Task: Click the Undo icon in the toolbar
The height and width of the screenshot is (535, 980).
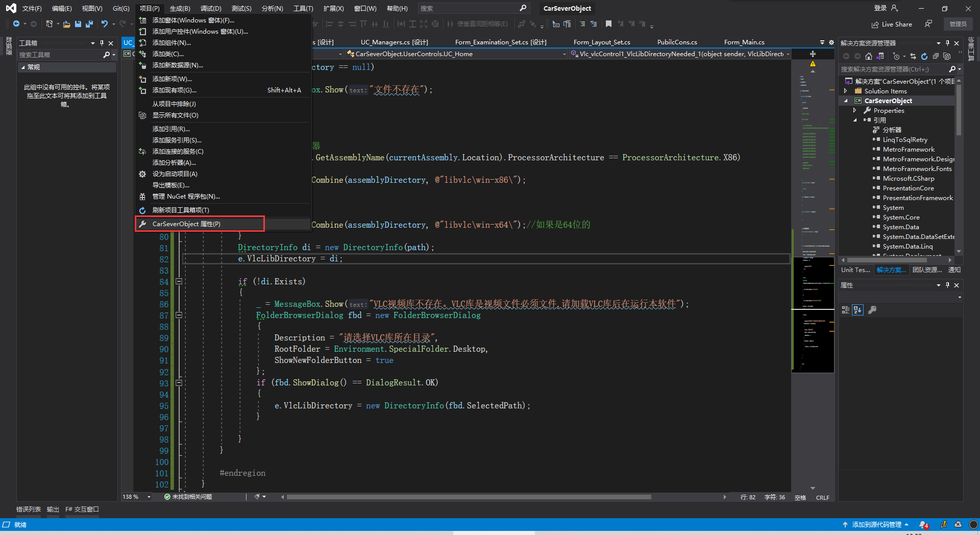Action: [x=105, y=24]
